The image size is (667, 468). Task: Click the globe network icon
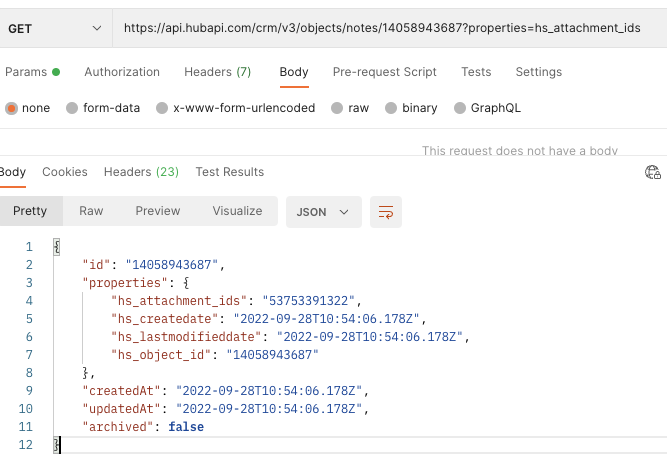click(653, 172)
